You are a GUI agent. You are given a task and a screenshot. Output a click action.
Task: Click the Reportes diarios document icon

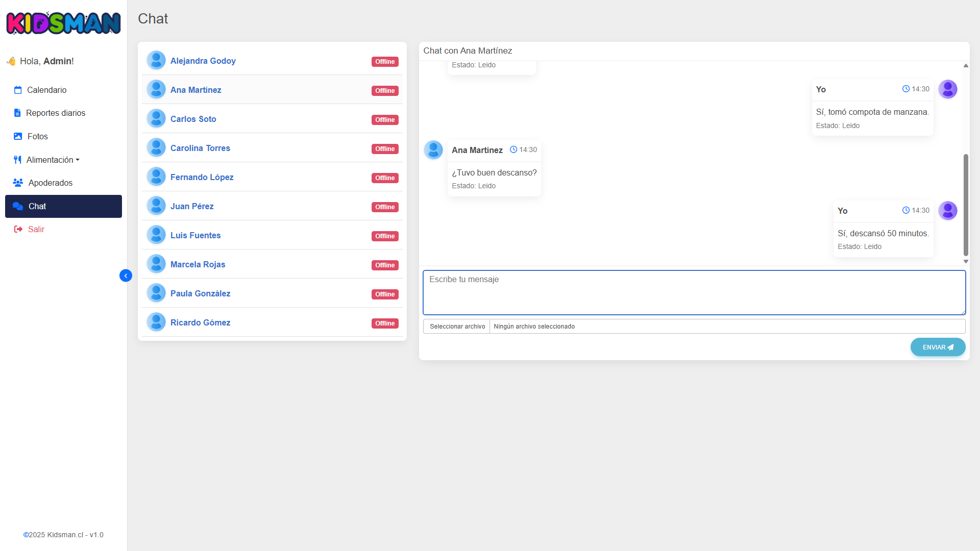17,113
